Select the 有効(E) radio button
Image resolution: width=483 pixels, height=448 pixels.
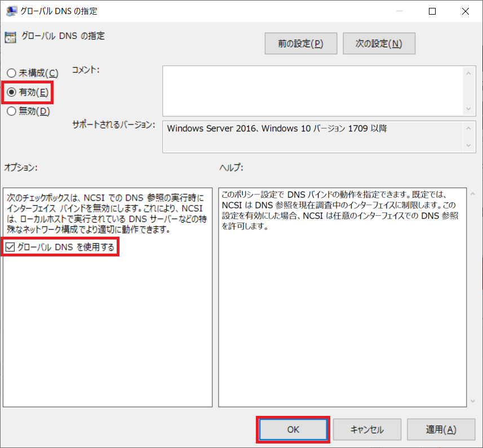pyautogui.click(x=28, y=92)
